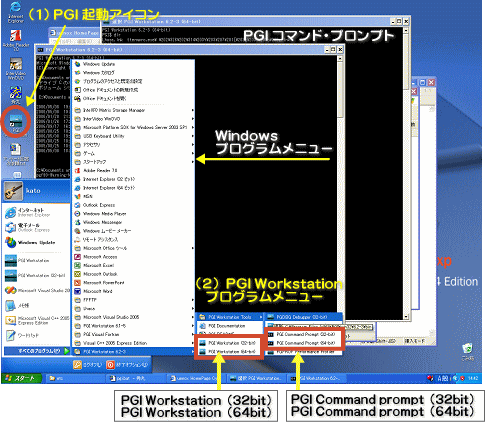Launch the PGI desktop startup icon
Image resolution: width=485 pixels, height=422 pixels.
(x=16, y=122)
